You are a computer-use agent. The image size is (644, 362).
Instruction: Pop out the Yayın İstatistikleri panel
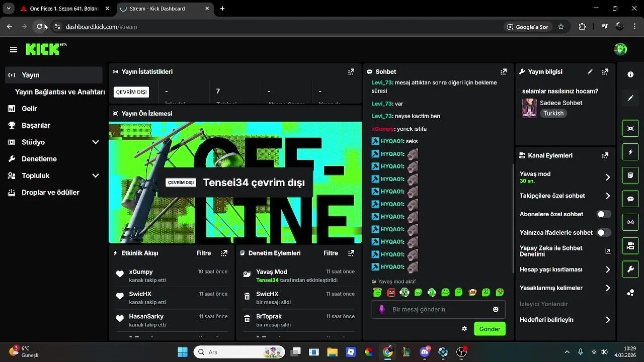click(351, 72)
